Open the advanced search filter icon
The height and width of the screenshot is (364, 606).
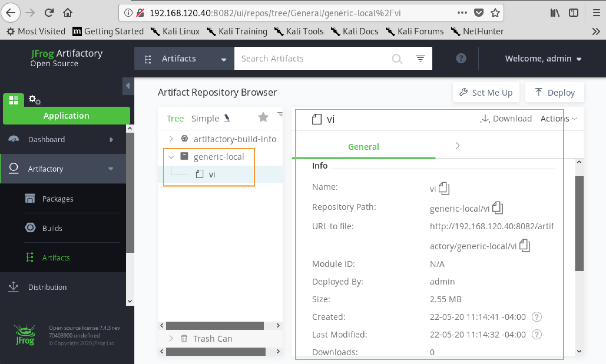420,59
